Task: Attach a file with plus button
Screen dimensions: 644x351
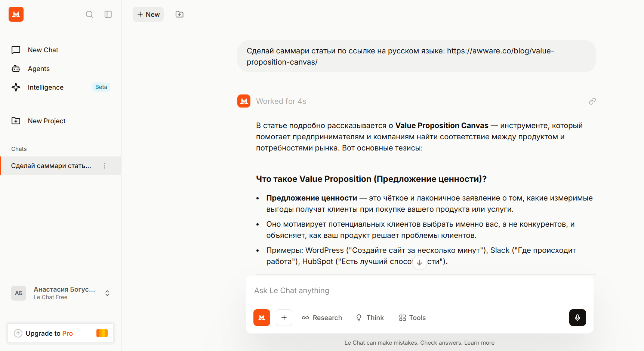Action: point(284,317)
